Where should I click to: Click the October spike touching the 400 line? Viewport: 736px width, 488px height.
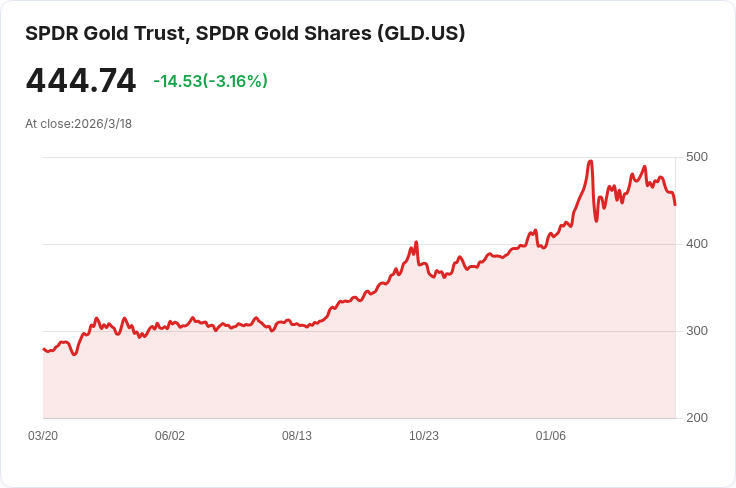[x=416, y=242]
